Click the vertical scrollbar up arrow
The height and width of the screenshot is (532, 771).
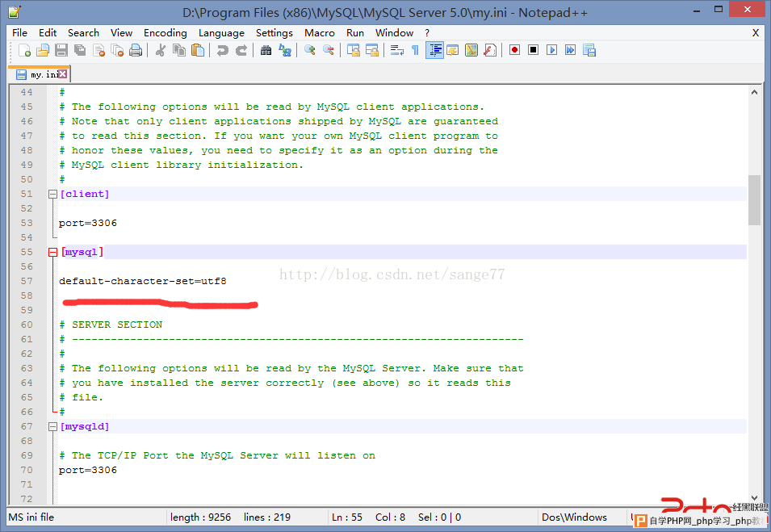coord(754,92)
